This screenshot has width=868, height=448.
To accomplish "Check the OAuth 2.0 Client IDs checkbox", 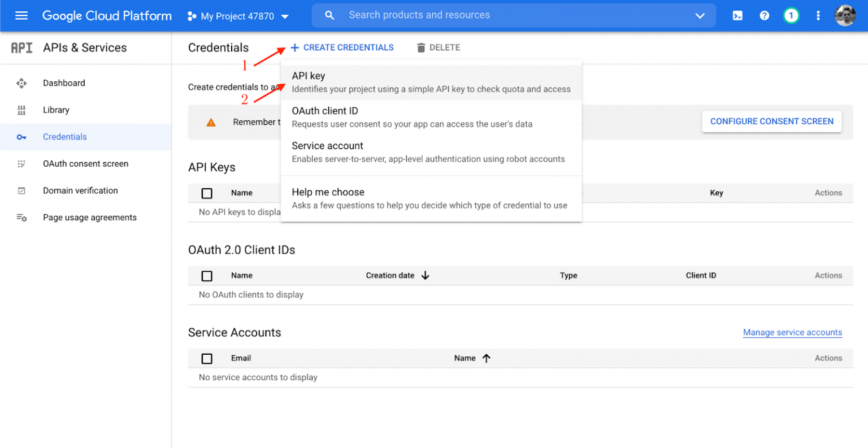I will pos(207,276).
